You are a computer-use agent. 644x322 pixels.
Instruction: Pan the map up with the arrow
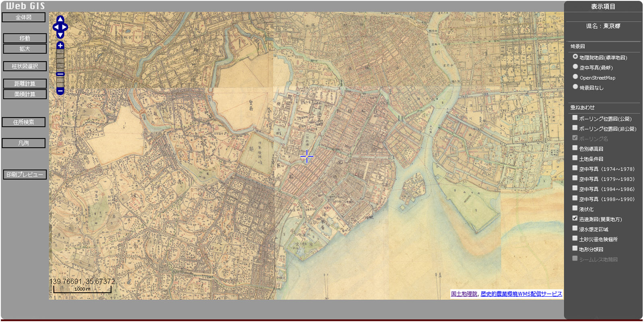[60, 19]
